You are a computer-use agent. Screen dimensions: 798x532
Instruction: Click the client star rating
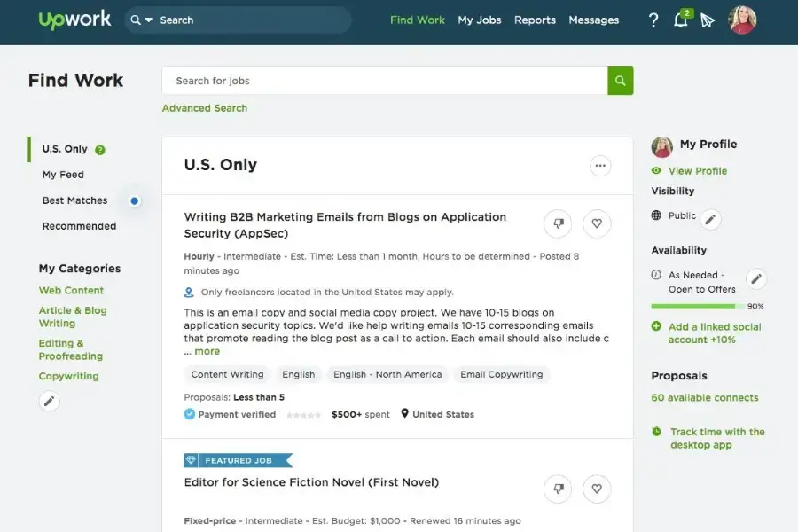pos(304,415)
